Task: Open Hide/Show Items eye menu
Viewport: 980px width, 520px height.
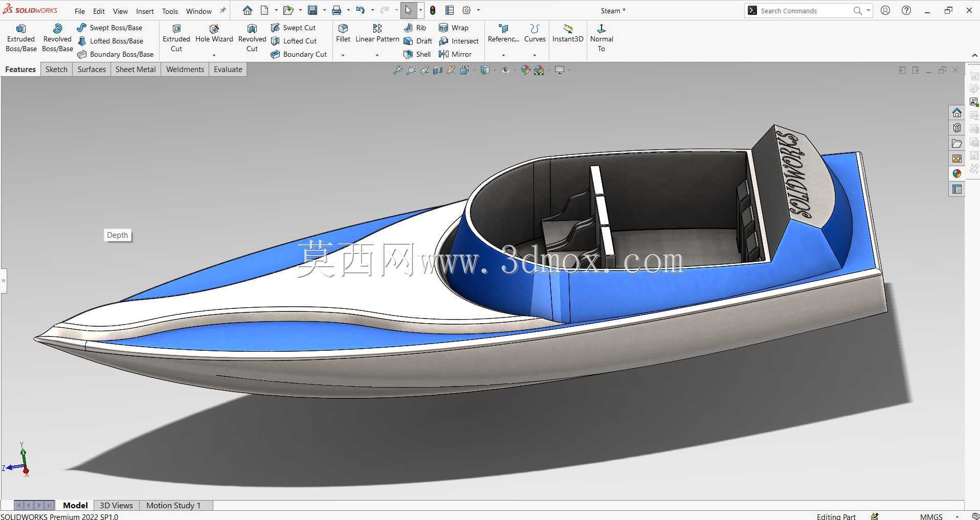Action: (x=505, y=70)
